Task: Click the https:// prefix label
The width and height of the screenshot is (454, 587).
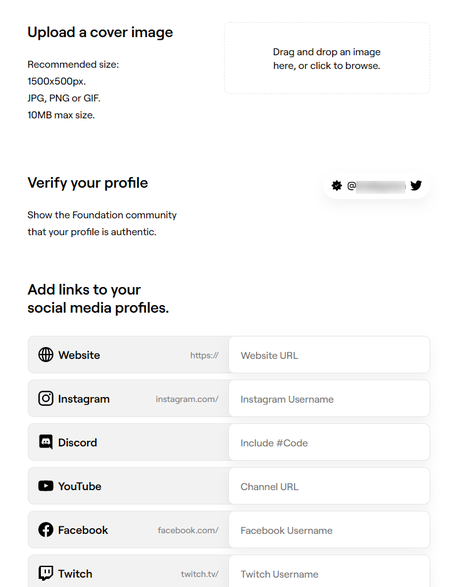Action: click(204, 355)
